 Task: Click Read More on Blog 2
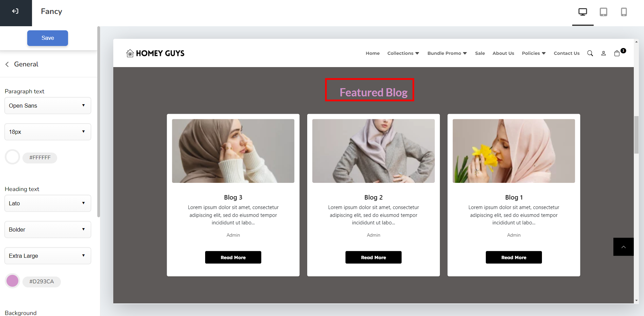[x=374, y=257]
